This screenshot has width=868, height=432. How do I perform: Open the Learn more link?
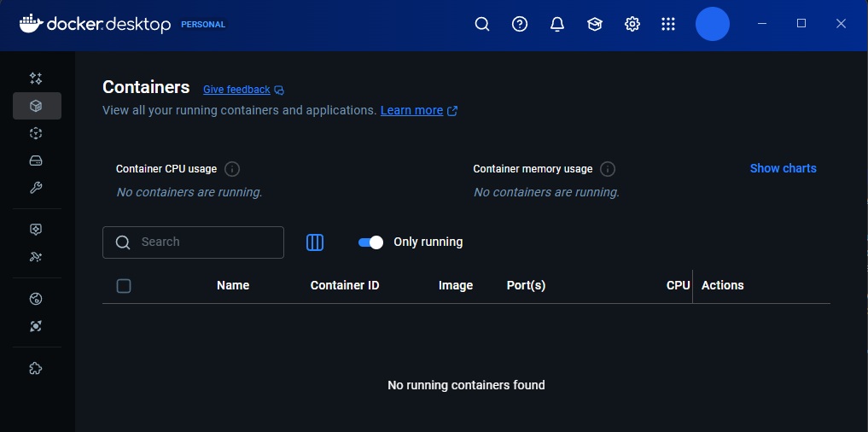tap(411, 110)
